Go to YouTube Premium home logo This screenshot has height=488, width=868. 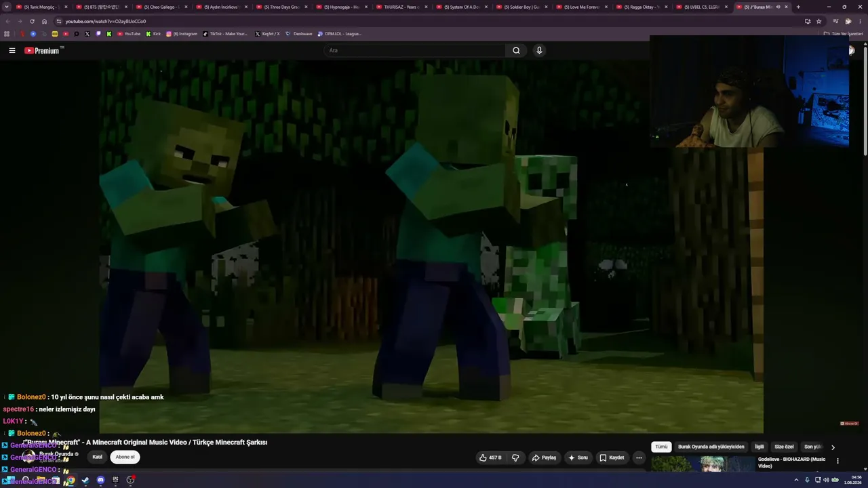click(x=43, y=50)
